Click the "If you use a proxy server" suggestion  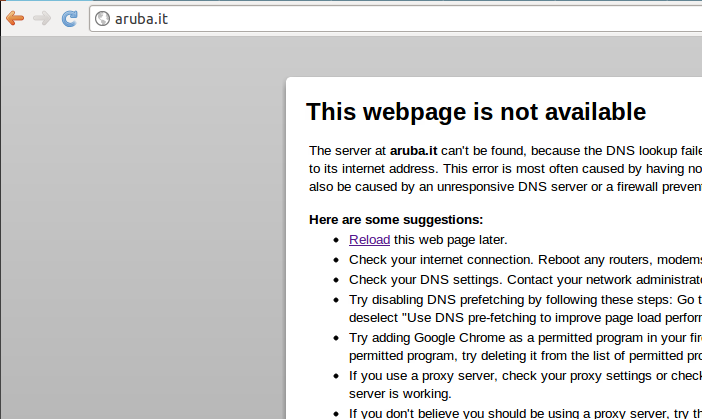coord(525,385)
